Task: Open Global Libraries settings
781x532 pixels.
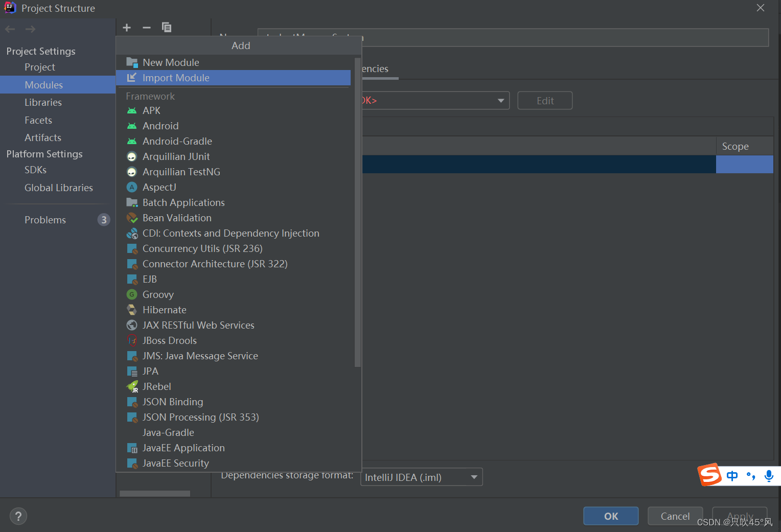Action: 58,188
